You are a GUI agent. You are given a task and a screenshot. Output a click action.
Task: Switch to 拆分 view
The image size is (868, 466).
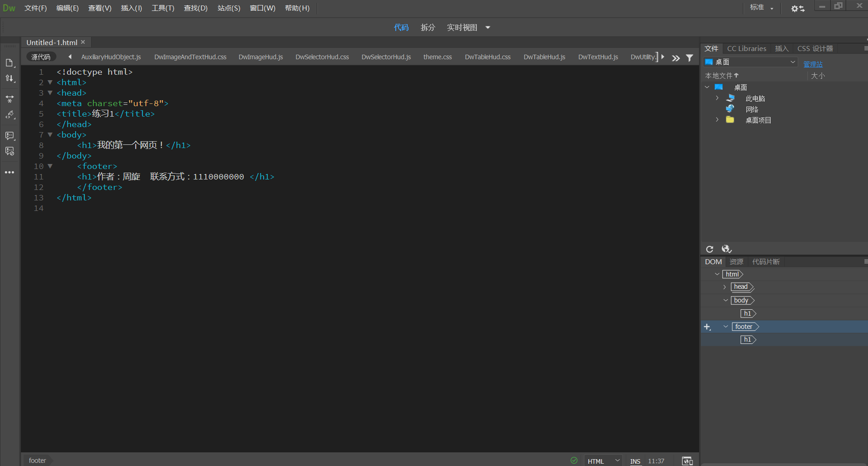pos(428,27)
